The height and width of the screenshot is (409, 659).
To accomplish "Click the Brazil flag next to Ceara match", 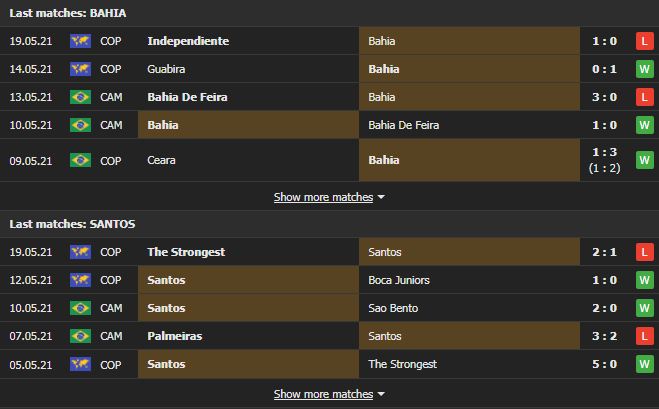I will pyautogui.click(x=80, y=160).
